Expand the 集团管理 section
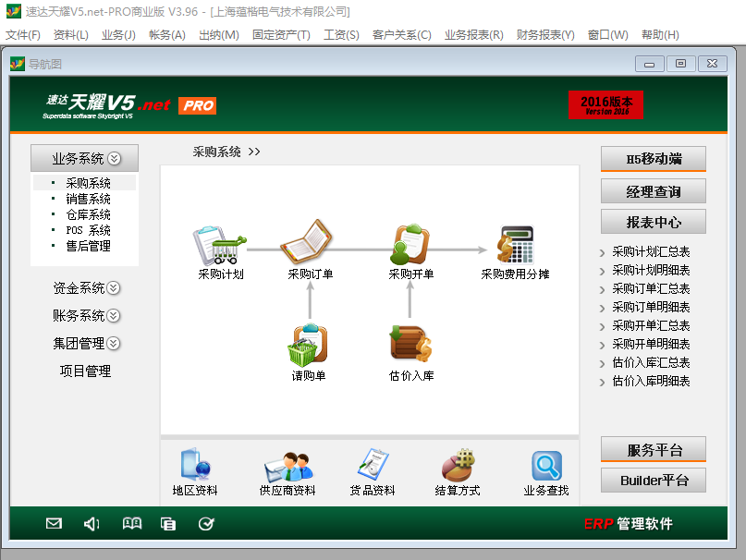 pyautogui.click(x=113, y=343)
